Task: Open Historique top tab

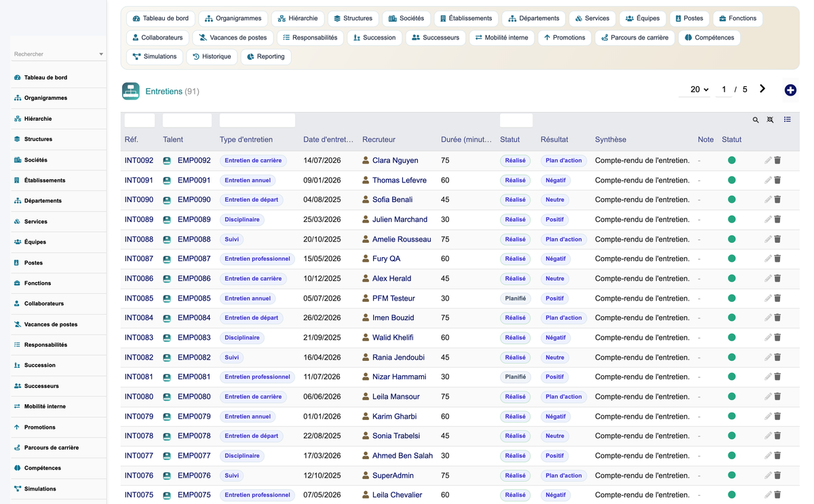Action: click(212, 57)
